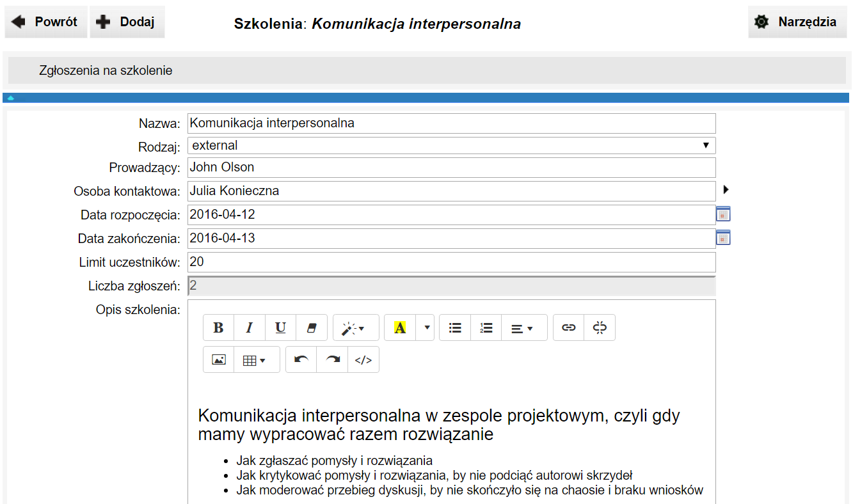
Task: Undo last editor change
Action: (x=301, y=360)
